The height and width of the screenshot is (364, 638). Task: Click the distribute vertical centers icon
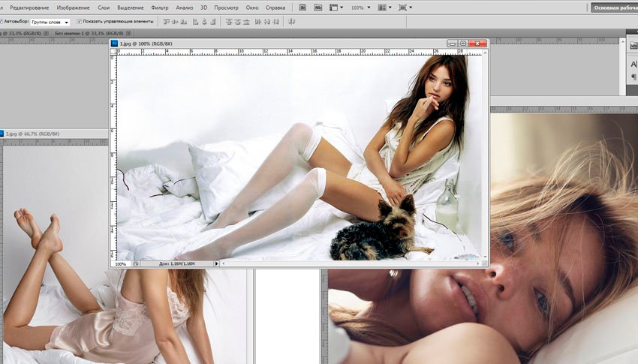point(238,22)
